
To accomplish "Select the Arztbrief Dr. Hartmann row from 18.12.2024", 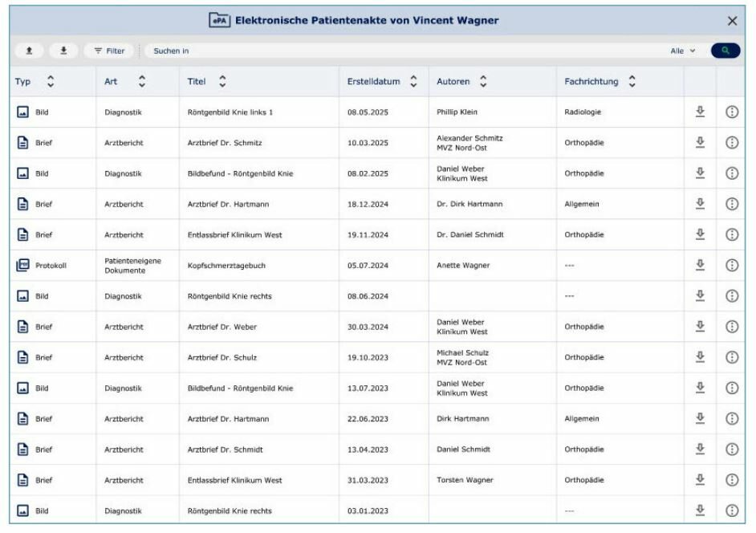I will pos(377,204).
